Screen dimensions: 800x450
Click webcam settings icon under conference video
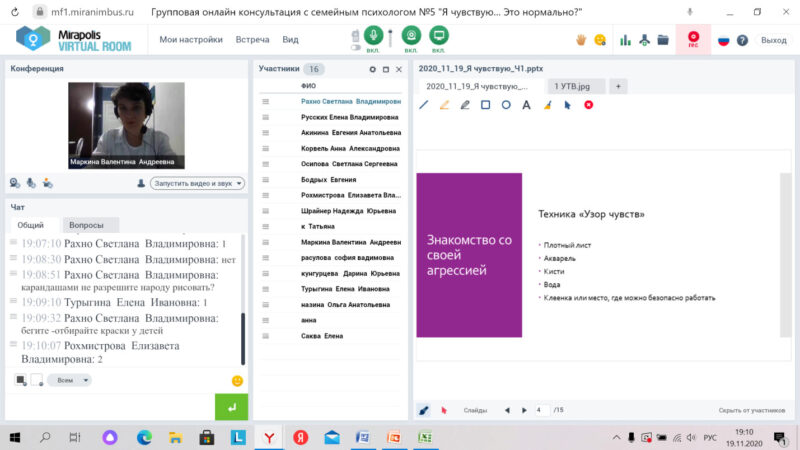15,183
